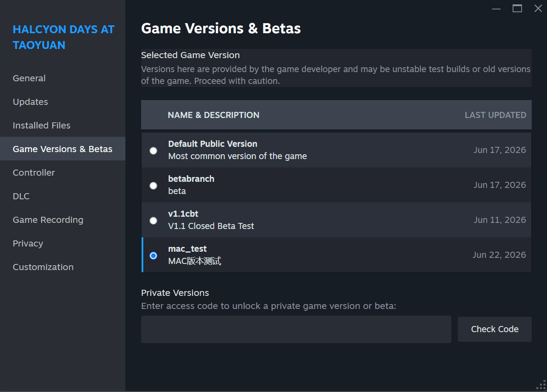Image resolution: width=547 pixels, height=392 pixels.
Task: Click the Name & Description column header
Action: [214, 115]
